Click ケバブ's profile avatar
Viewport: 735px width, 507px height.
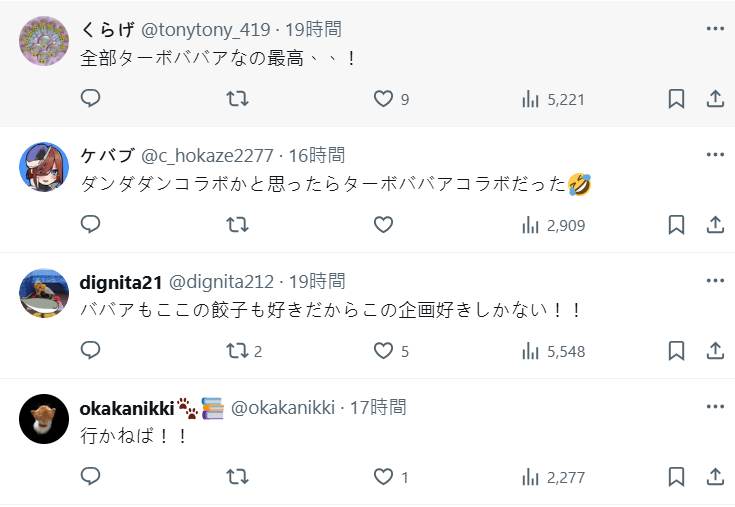pos(44,166)
